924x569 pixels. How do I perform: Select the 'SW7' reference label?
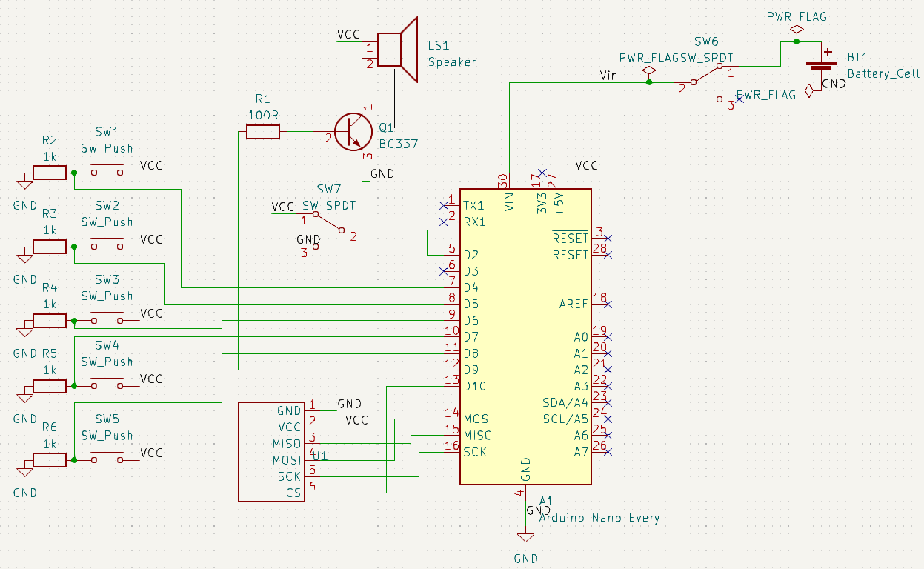[x=328, y=189]
